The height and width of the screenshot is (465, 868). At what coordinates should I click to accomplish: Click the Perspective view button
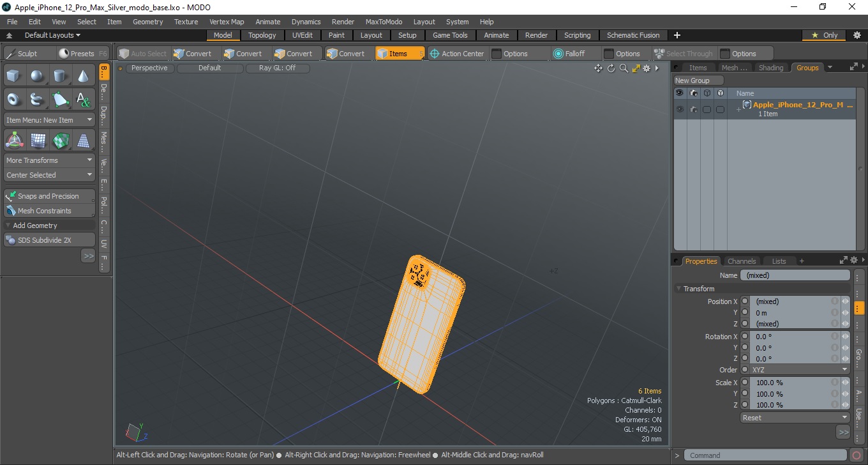(149, 68)
